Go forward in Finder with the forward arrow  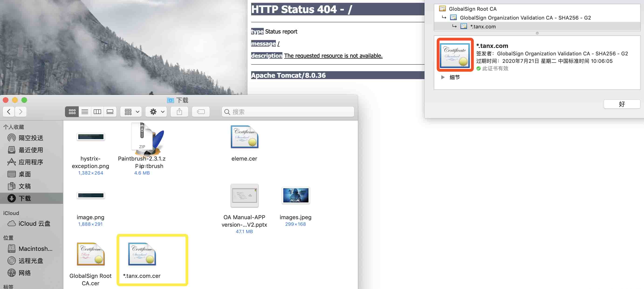21,112
